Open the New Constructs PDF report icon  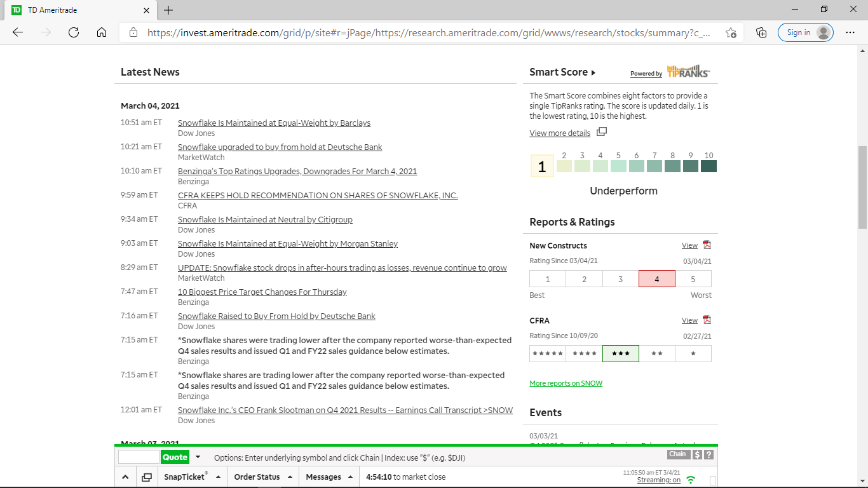[707, 245]
